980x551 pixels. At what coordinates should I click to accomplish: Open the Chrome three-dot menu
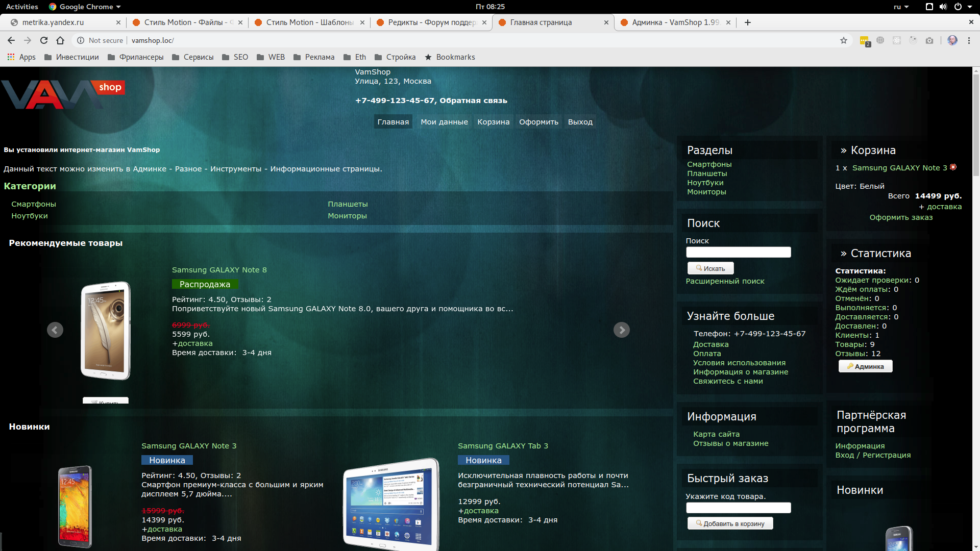click(969, 40)
